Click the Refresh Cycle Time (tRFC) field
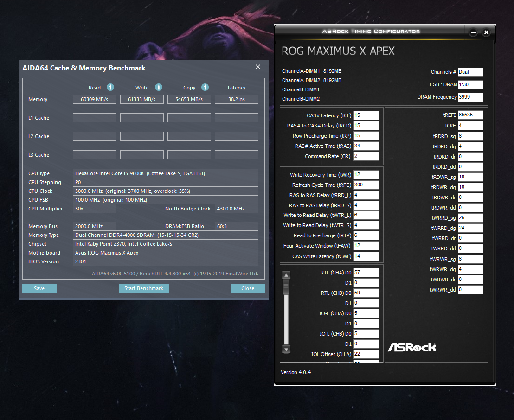 pos(366,185)
